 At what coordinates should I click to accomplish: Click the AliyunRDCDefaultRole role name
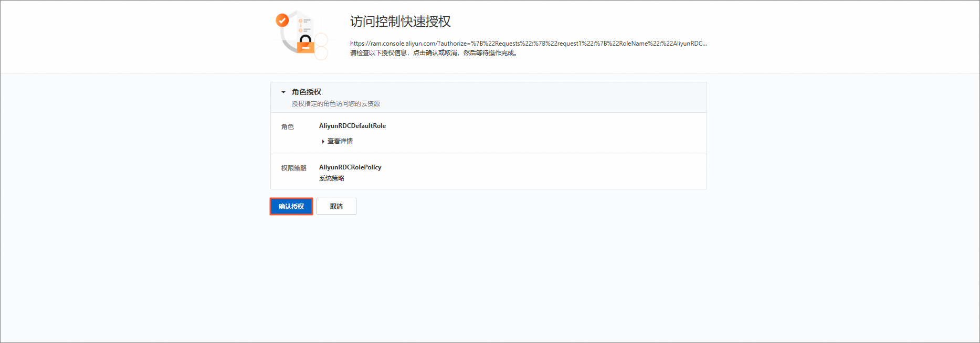pos(352,126)
